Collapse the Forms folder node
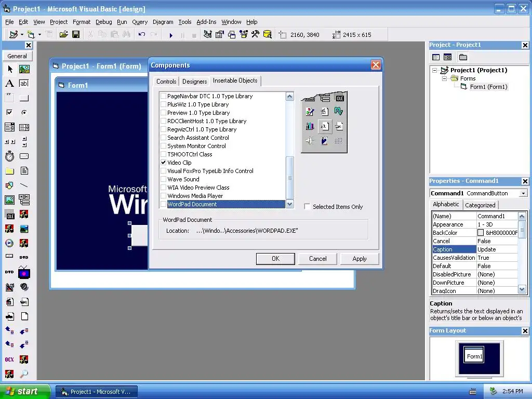 [x=445, y=79]
